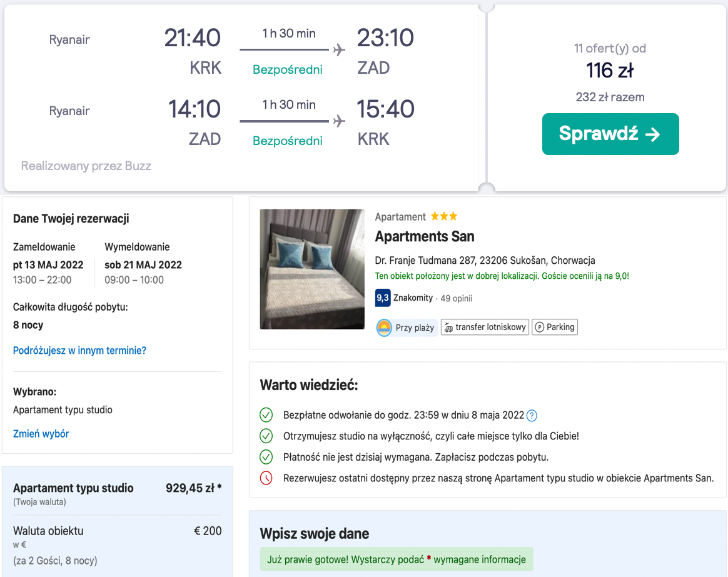The height and width of the screenshot is (577, 728).
Task: Click the help icon beside free cancellation
Action: click(x=532, y=415)
